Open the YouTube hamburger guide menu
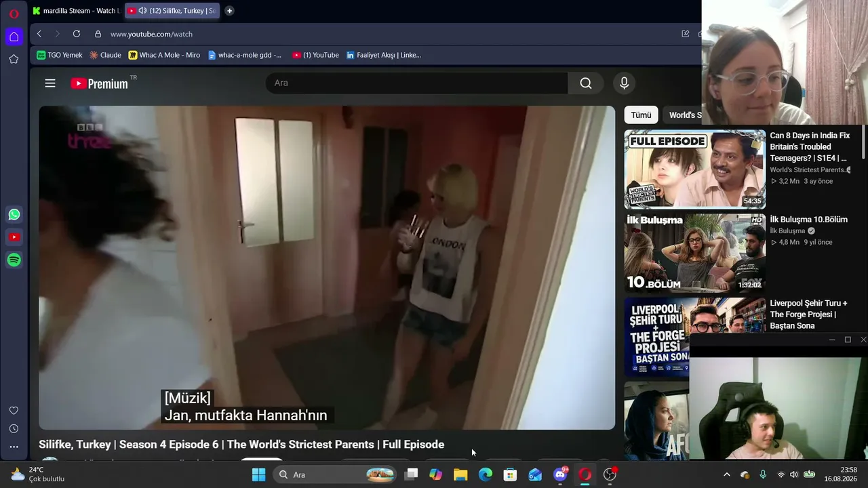The width and height of the screenshot is (868, 488). [50, 83]
